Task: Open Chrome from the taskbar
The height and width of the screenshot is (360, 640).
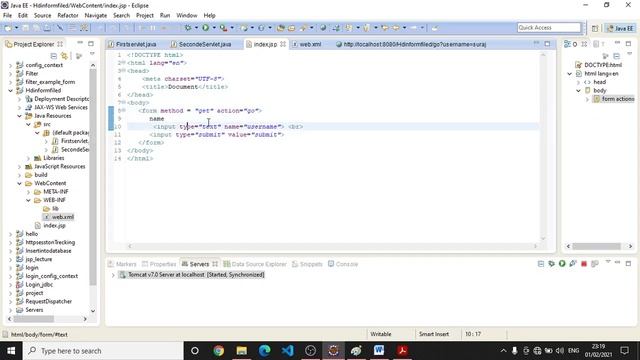Action: 218,351
